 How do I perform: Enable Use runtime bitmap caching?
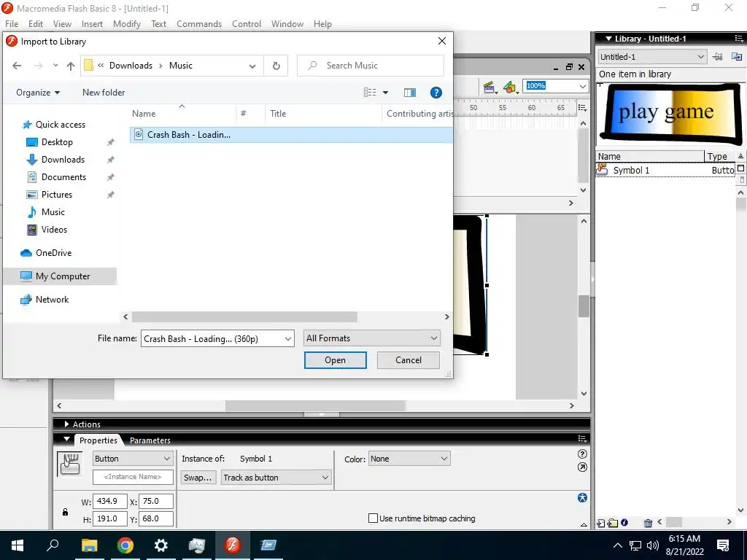coord(373,518)
